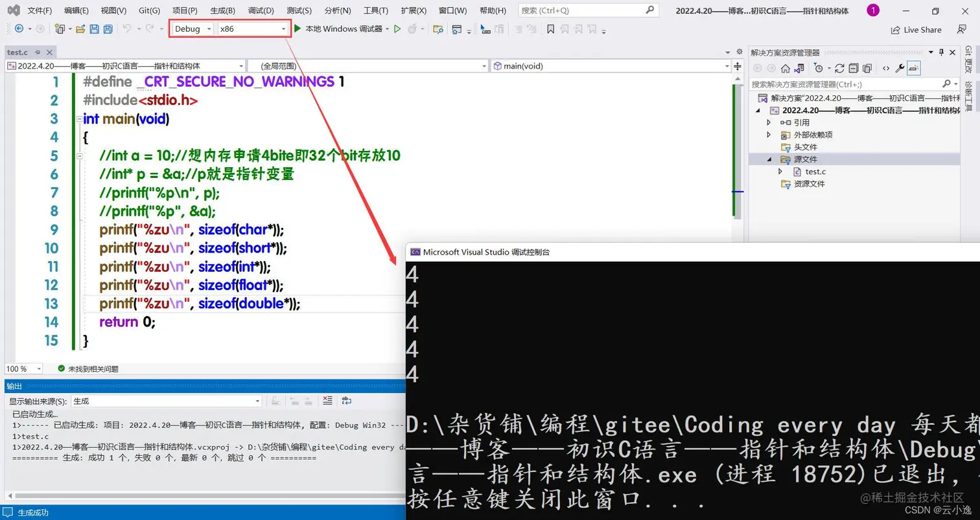The height and width of the screenshot is (520, 980).
Task: Open the main(void) member dropdown
Action: (611, 65)
